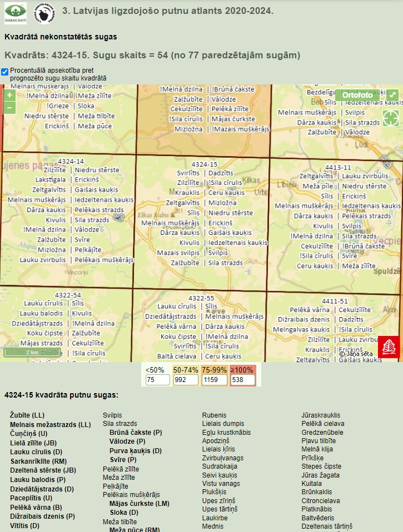Click map square 4322-55 label
The height and width of the screenshot is (532, 403).
tap(201, 298)
